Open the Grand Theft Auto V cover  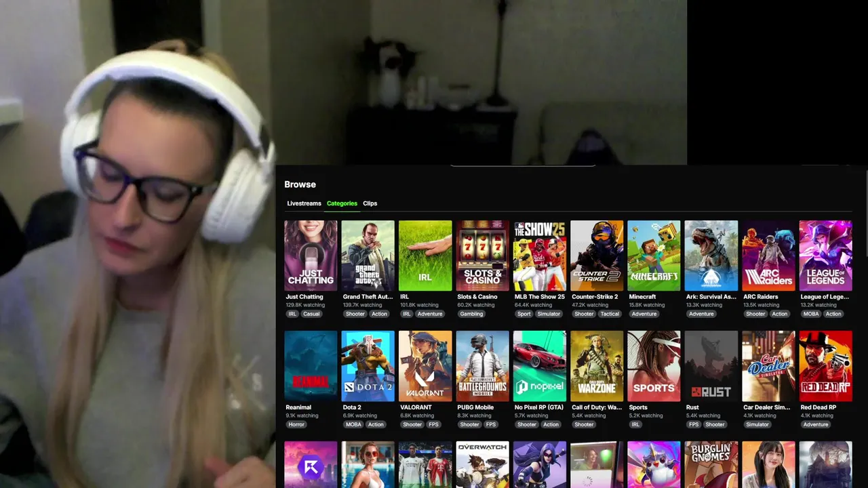pyautogui.click(x=368, y=256)
